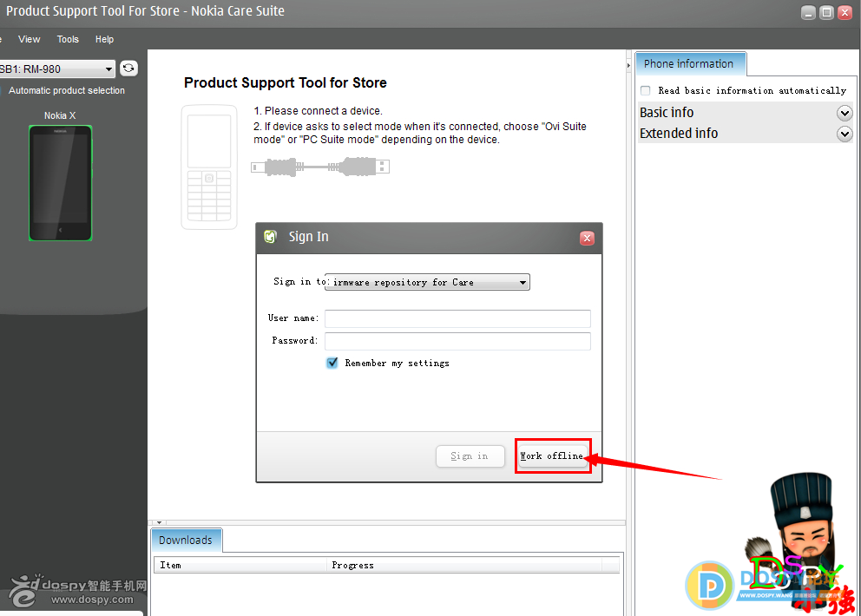861x616 pixels.
Task: Click the Product Support Tool for Store heading
Action: click(x=285, y=83)
